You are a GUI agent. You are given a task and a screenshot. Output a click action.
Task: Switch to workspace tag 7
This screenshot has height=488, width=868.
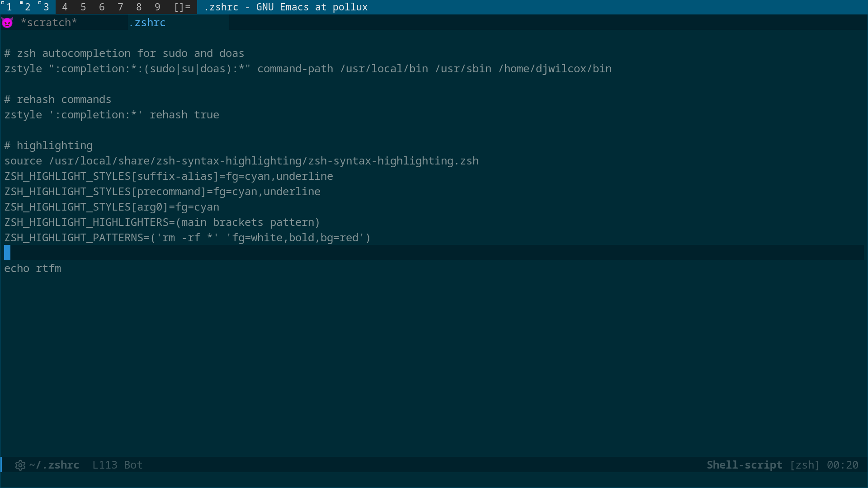point(120,7)
